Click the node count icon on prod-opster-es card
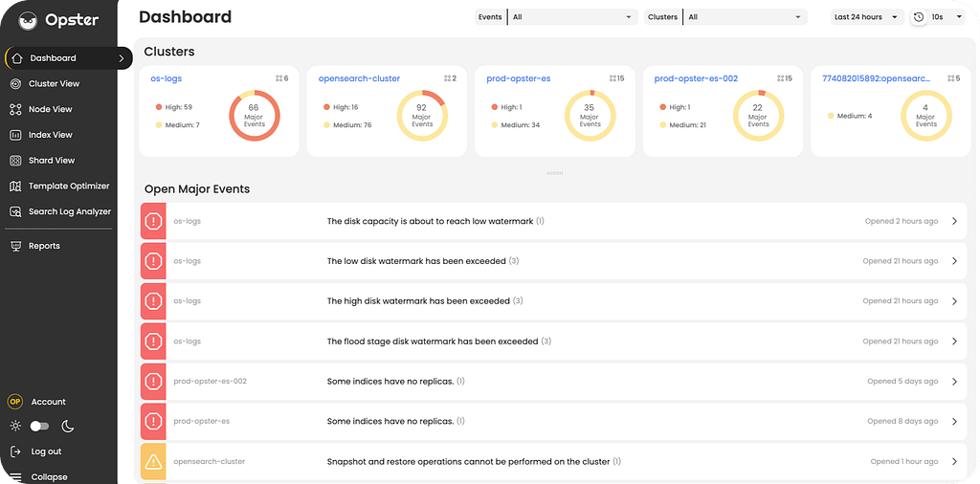 tap(612, 78)
